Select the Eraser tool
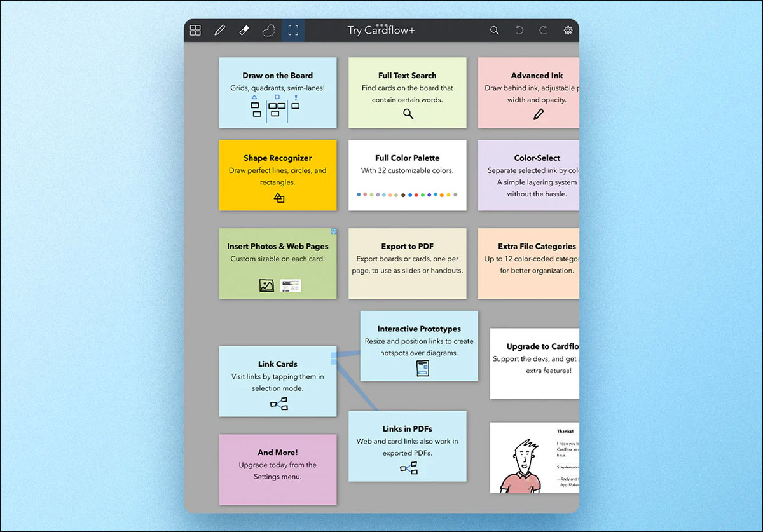The height and width of the screenshot is (532, 763). pos(244,31)
